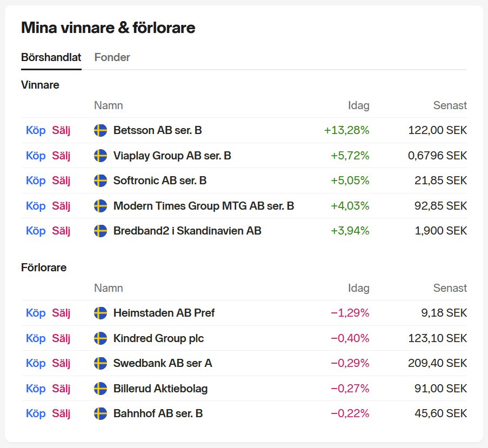This screenshot has height=448, width=488.
Task: Open Swedbank AB ser A stock page
Action: (x=163, y=363)
